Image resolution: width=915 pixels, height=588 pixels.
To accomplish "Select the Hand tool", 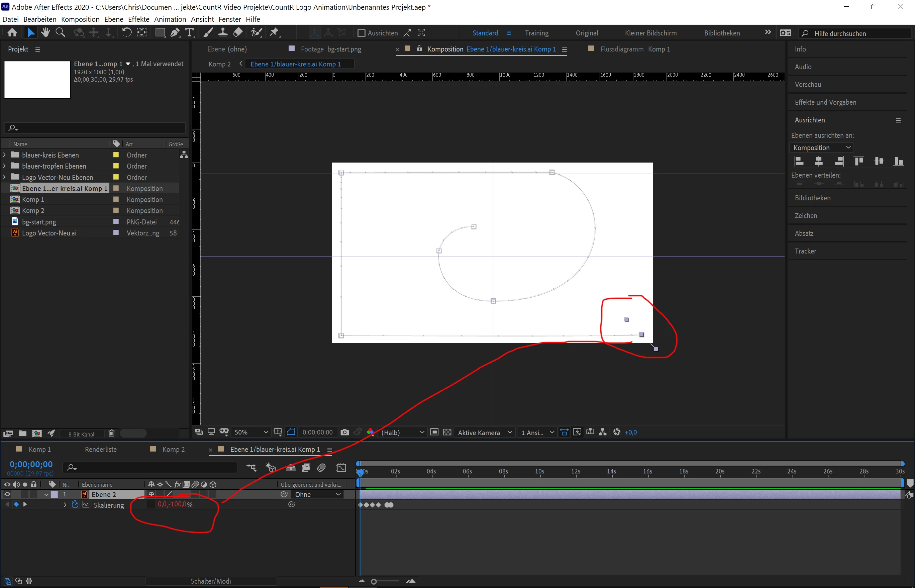I will [45, 33].
